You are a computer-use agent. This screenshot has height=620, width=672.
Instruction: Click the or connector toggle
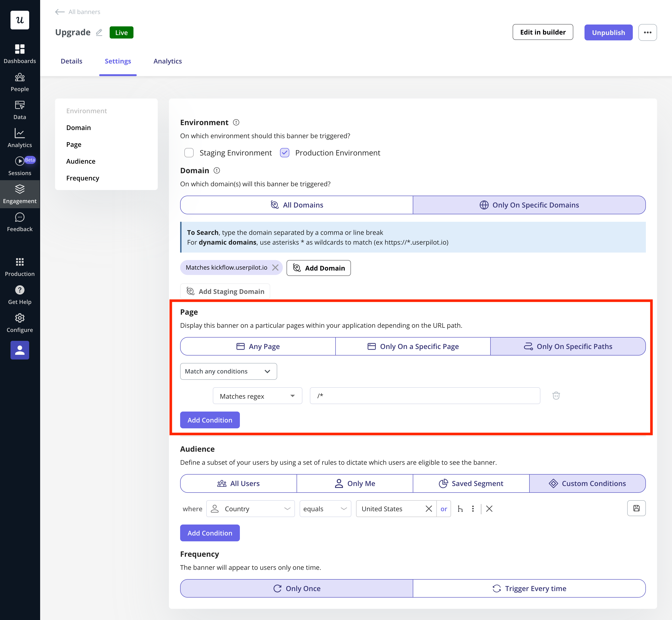coord(444,509)
